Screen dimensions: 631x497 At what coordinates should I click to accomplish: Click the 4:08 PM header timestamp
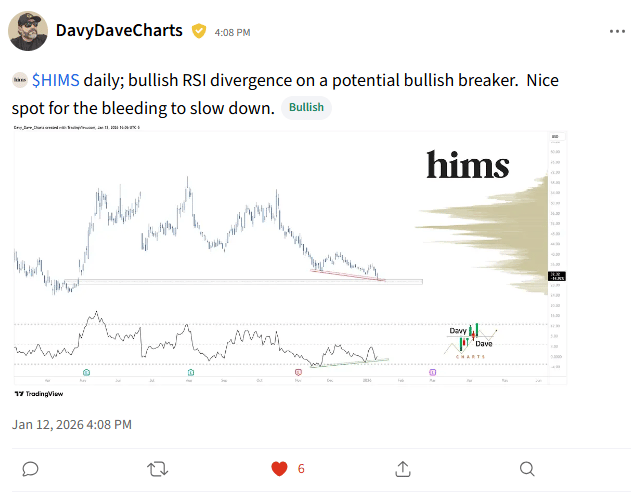[232, 33]
